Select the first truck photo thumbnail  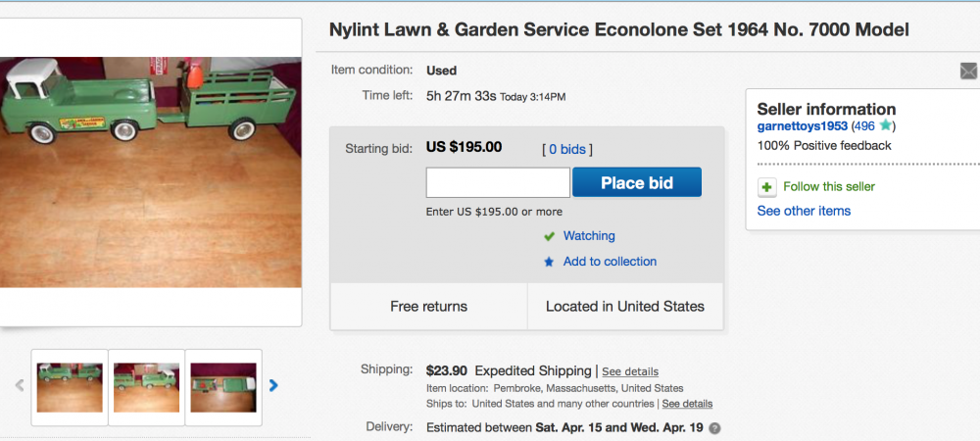pos(70,387)
